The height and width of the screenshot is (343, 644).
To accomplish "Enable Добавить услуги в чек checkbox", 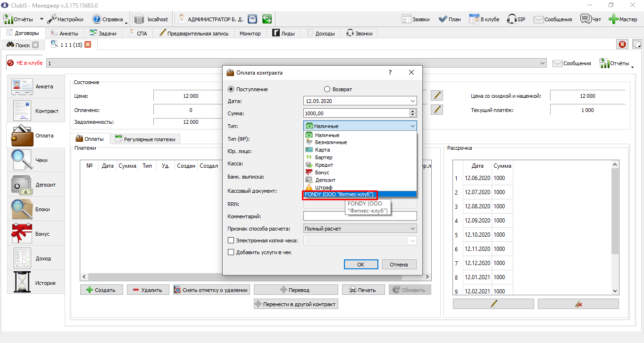I will click(231, 252).
